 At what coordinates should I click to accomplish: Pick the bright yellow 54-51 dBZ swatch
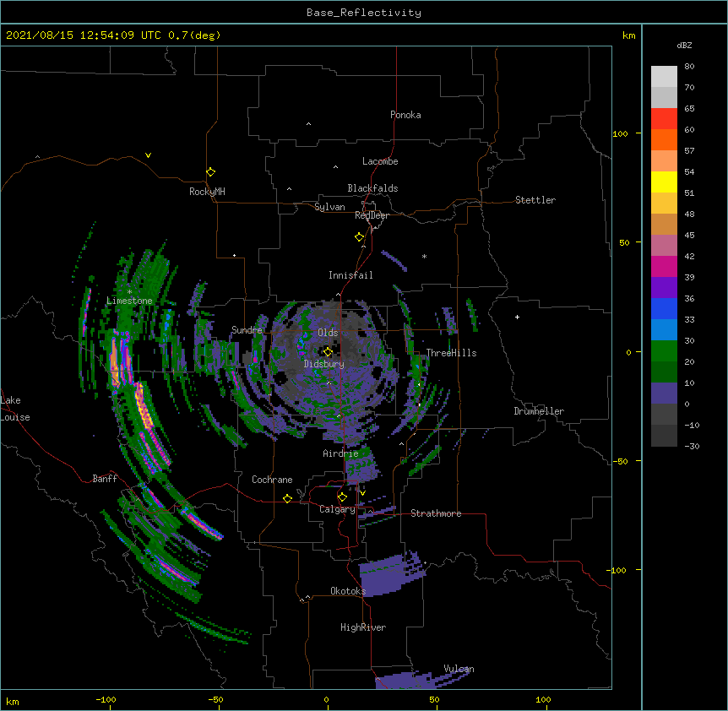click(664, 182)
